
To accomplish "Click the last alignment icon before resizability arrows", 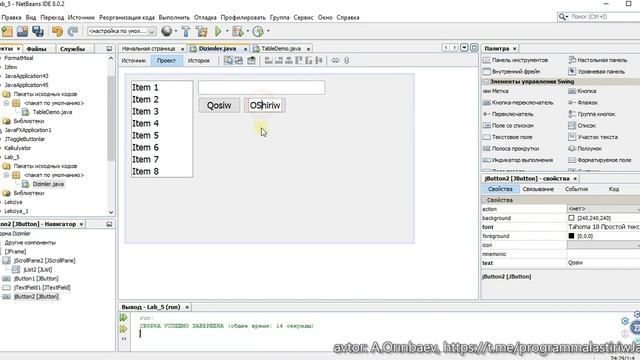I will [x=319, y=60].
